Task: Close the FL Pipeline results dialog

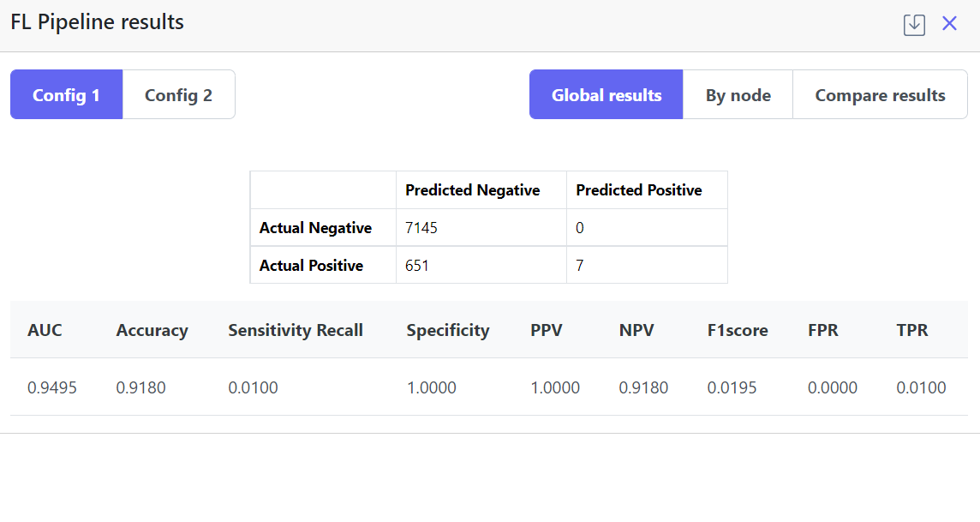Action: [x=949, y=24]
